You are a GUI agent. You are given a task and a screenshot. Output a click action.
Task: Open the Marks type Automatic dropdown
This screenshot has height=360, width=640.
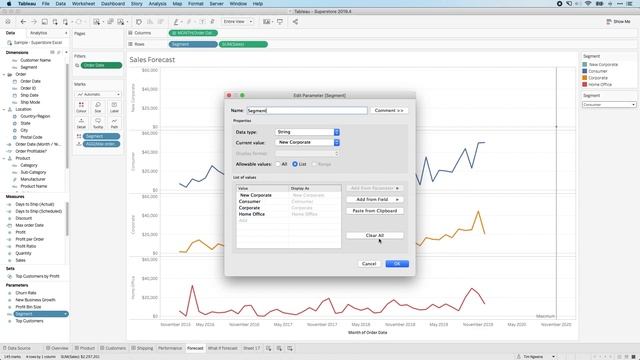tap(98, 94)
